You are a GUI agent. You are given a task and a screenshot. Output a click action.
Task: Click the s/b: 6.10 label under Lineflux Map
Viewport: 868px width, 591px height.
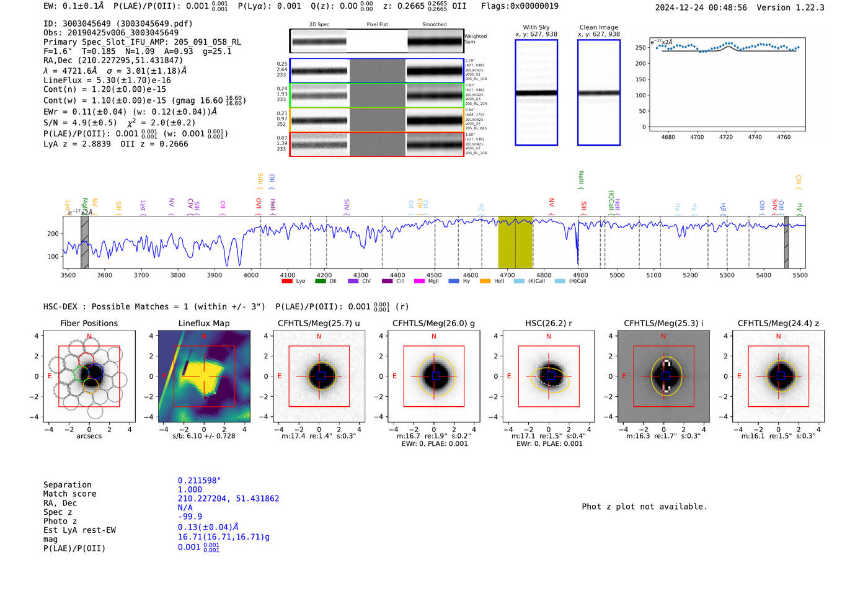204,436
